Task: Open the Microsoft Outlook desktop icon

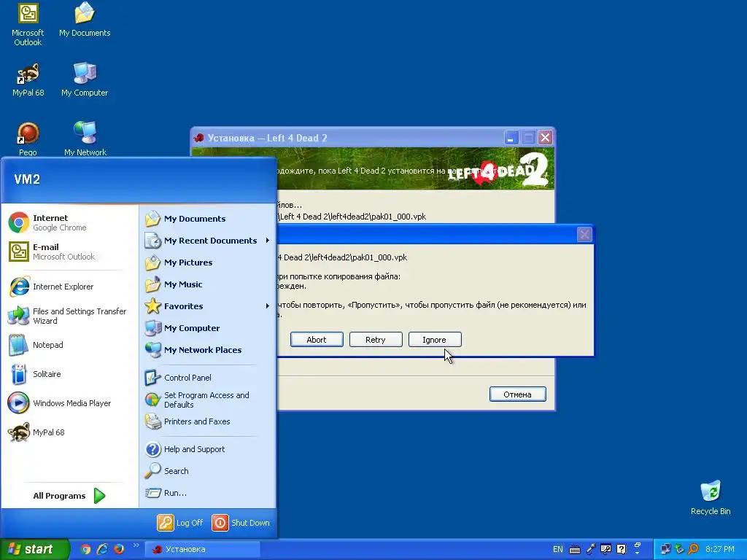Action: coord(28,25)
